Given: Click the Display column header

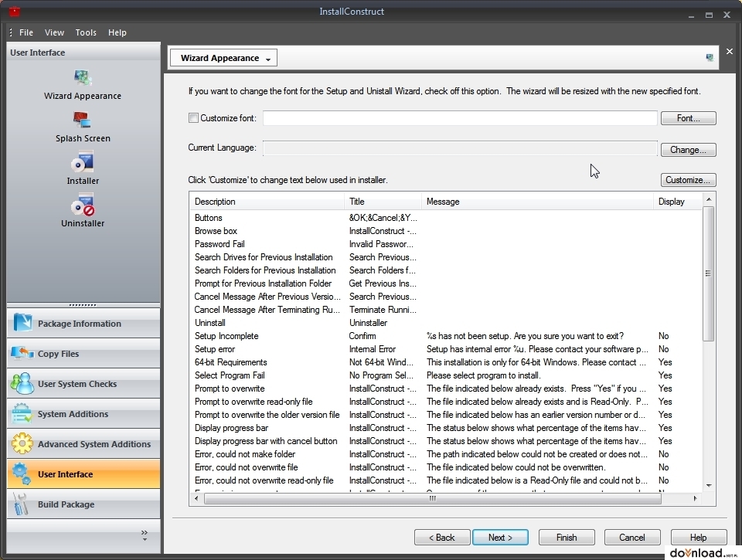Looking at the screenshot, I should point(678,202).
